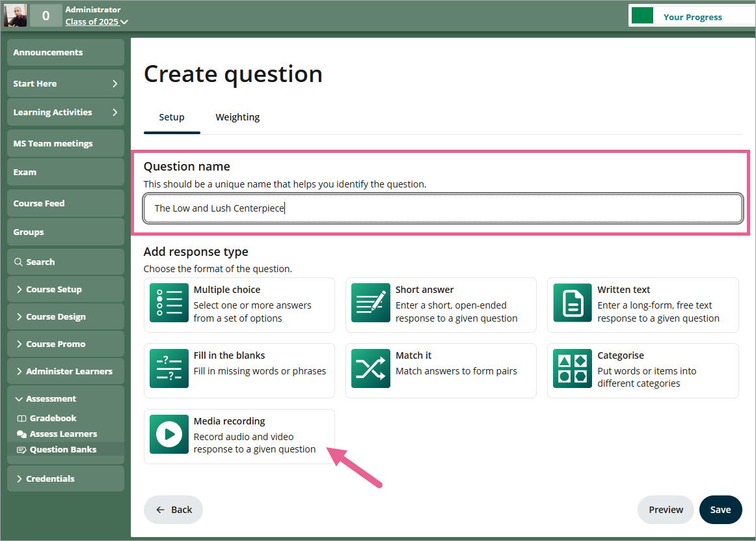Click the Categorise shapes icon
This screenshot has height=541, width=756.
573,368
